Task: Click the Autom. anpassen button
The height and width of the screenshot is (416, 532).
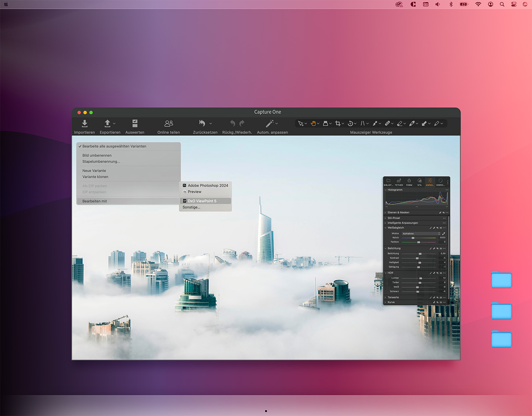Action: [270, 124]
